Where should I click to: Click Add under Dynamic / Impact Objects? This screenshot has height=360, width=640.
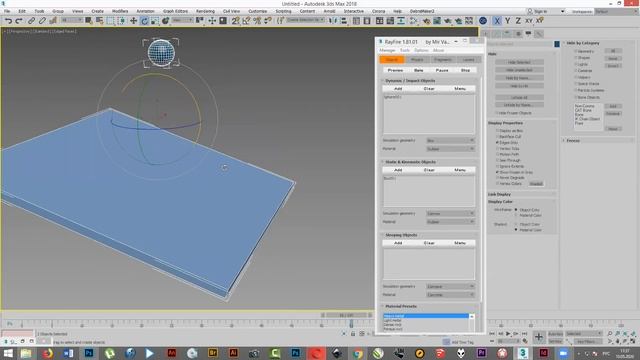pyautogui.click(x=398, y=89)
